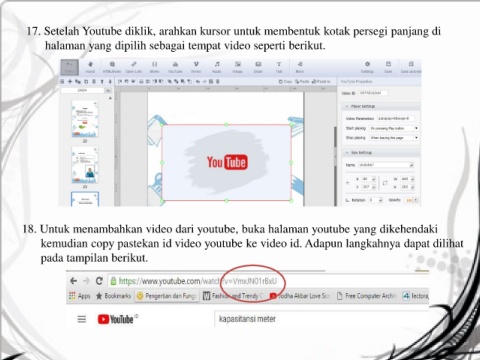Click the HTML5 toolbar item
This screenshot has height=360, width=480.
tap(112, 67)
